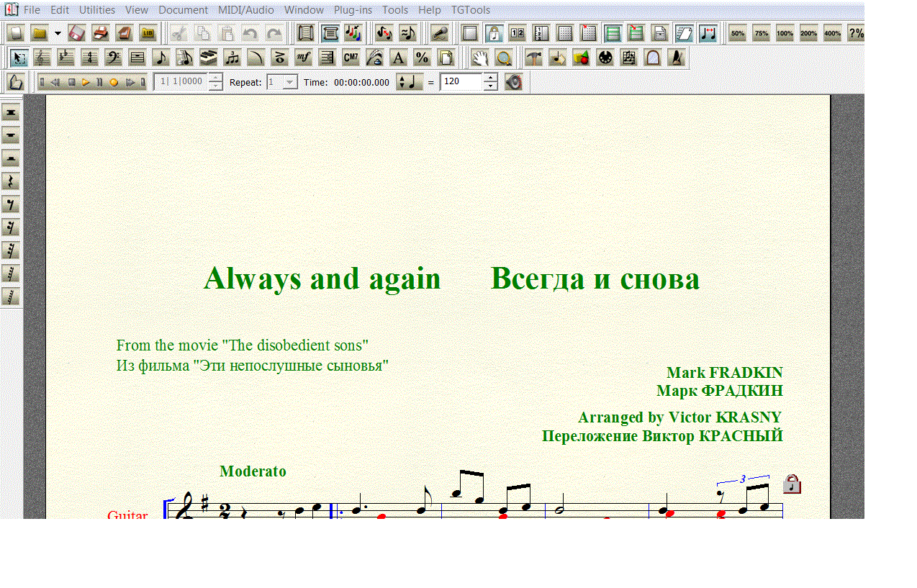Activate the Time Signature tool

pos(89,58)
